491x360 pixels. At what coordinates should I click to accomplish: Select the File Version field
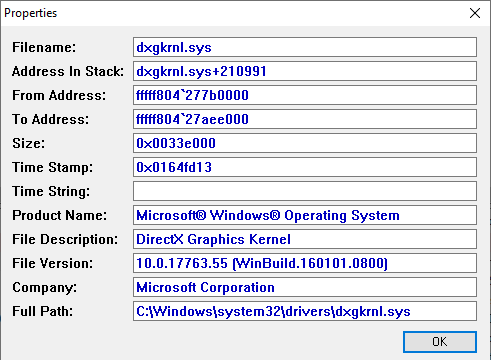(x=305, y=263)
